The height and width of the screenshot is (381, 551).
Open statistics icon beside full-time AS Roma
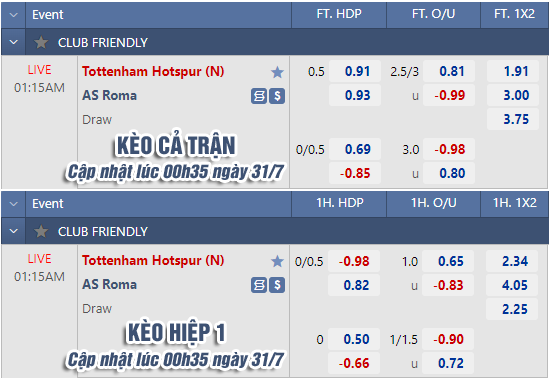pos(259,96)
